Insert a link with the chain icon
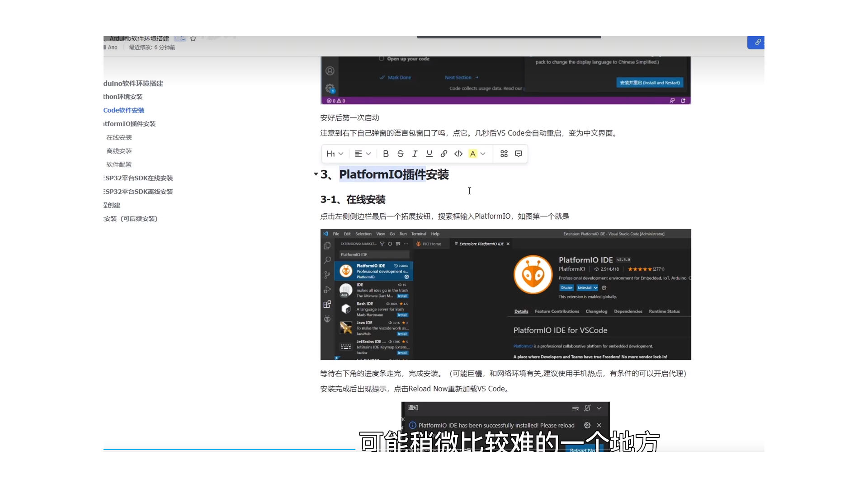 [444, 154]
